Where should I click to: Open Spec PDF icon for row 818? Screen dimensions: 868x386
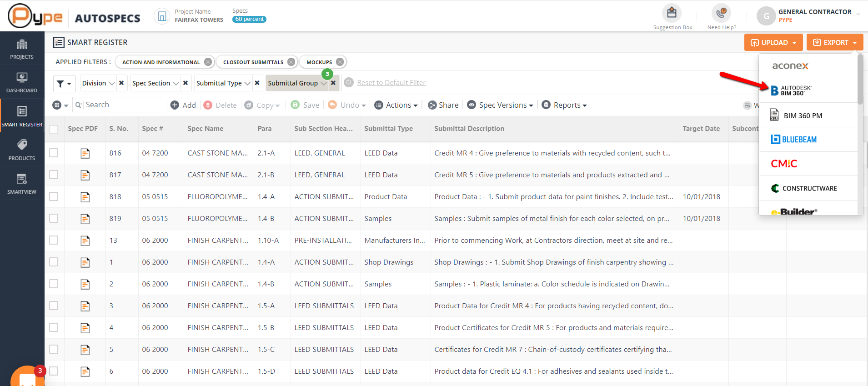(85, 197)
